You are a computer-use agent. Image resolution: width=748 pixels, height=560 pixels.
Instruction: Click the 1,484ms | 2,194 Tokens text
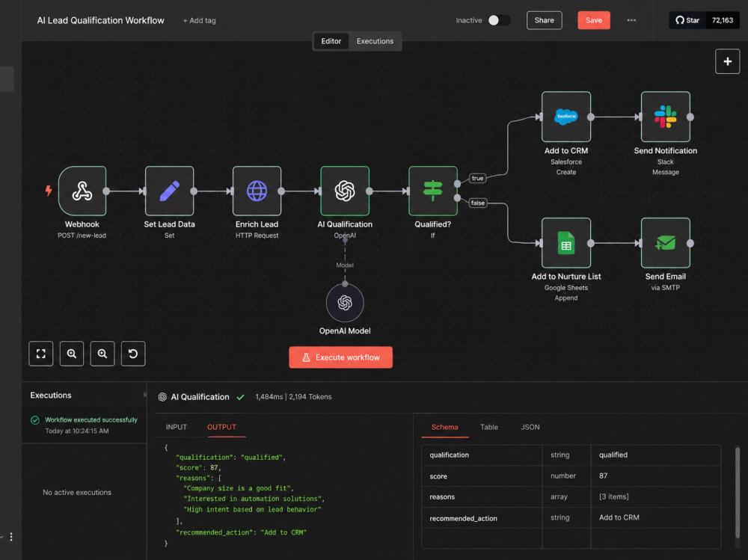point(293,397)
